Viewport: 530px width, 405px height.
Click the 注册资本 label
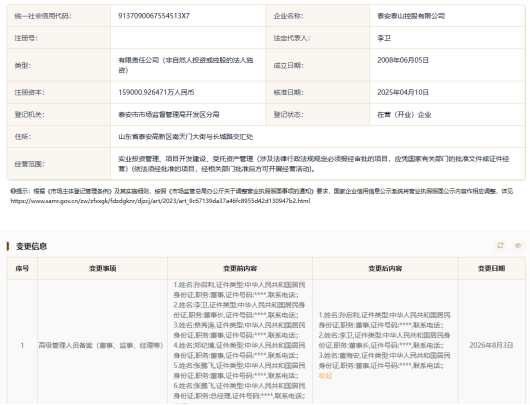tap(29, 92)
